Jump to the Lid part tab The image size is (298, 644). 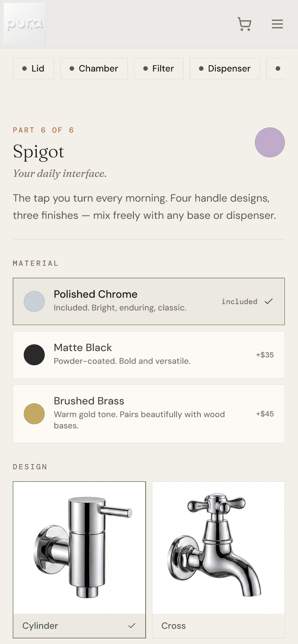pyautogui.click(x=33, y=69)
